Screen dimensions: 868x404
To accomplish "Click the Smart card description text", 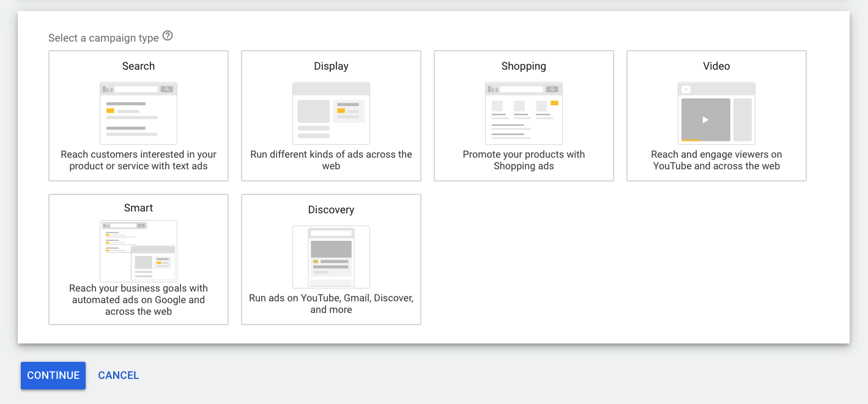I will 138,300.
